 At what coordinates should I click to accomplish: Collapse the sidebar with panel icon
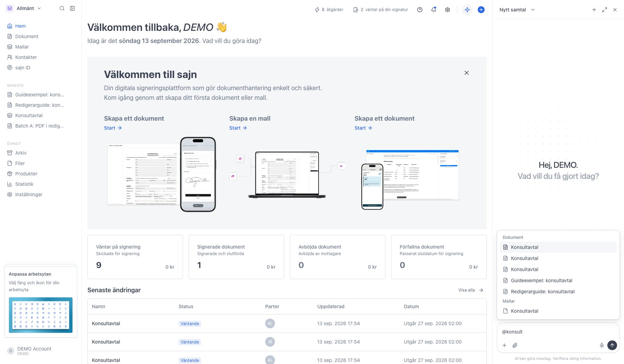pyautogui.click(x=72, y=8)
